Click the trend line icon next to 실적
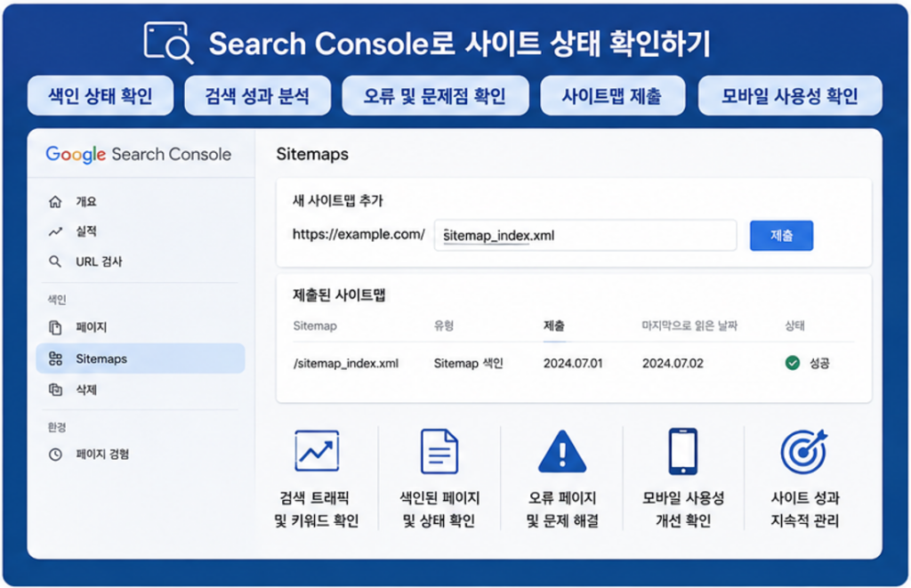Screen dimensions: 911x588 (55, 232)
